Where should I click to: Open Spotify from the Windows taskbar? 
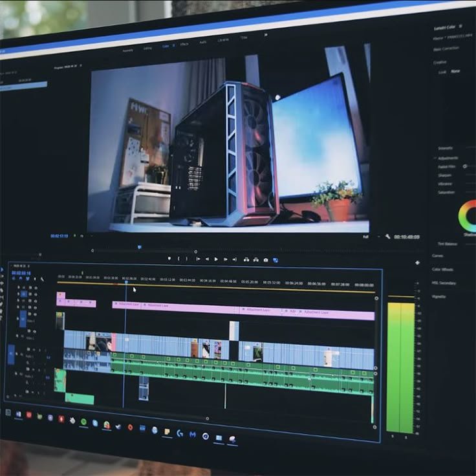pyautogui.click(x=83, y=422)
